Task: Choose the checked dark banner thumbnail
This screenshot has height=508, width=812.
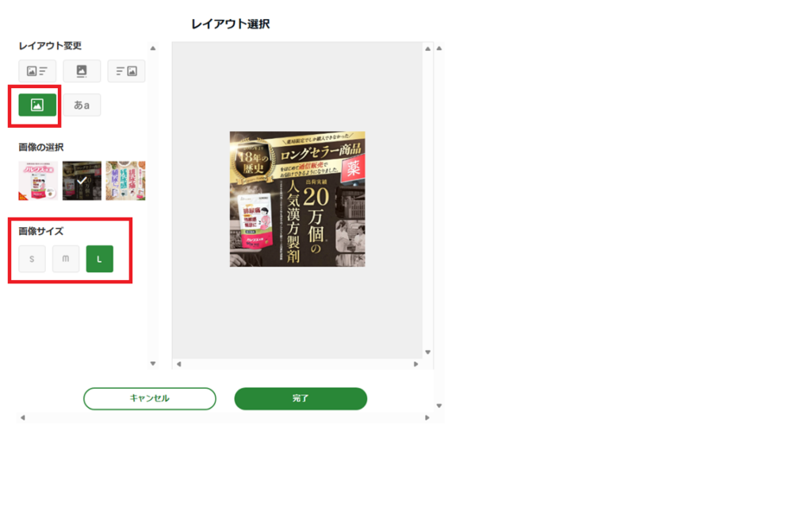Action: pos(82,180)
